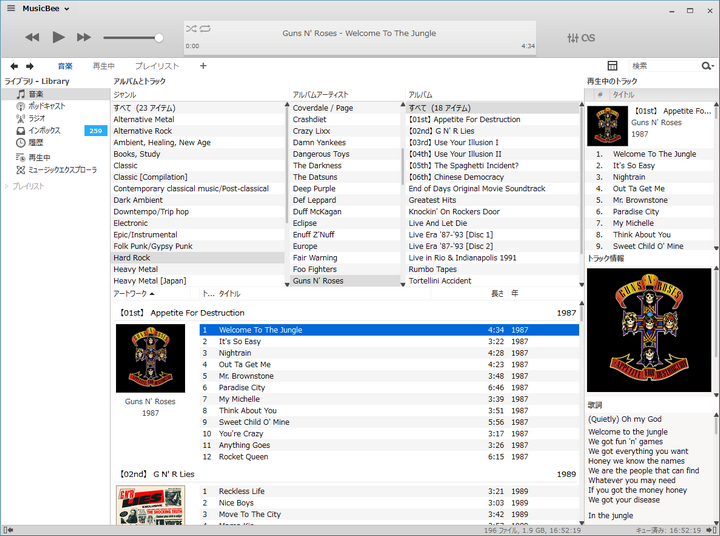The image size is (720, 536).
Task: Select the Hard Rock genre
Action: click(x=198, y=258)
